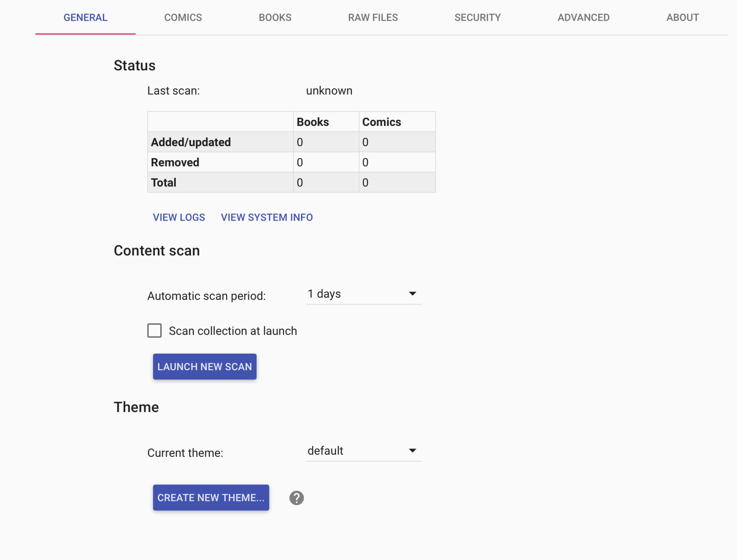Click the Current theme label
The width and height of the screenshot is (737, 560).
coord(185,453)
